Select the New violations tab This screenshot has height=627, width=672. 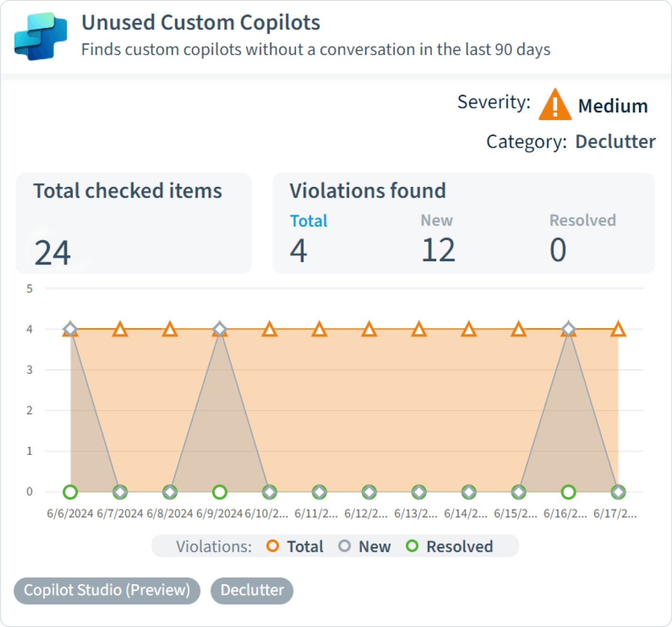coord(437,220)
